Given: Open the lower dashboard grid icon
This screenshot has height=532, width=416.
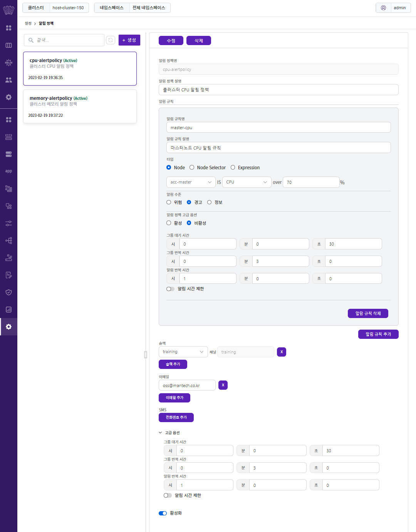Looking at the screenshot, I should [8, 120].
